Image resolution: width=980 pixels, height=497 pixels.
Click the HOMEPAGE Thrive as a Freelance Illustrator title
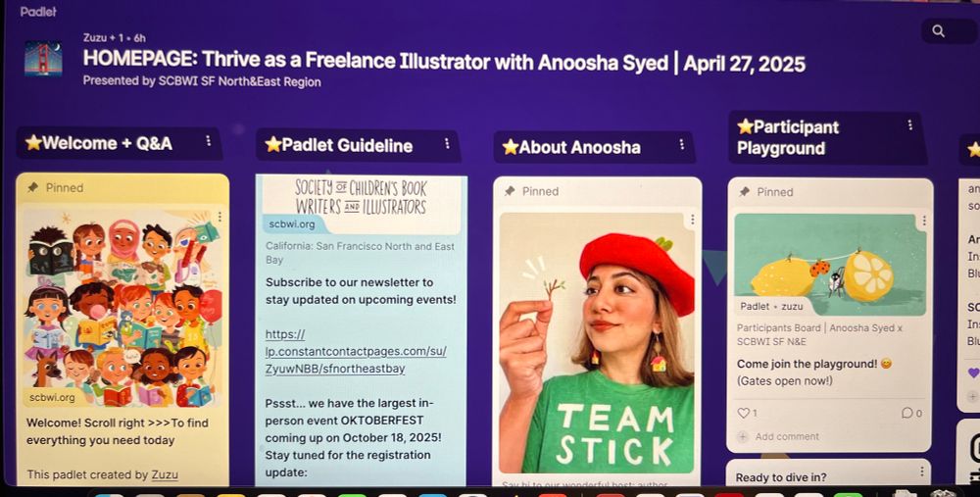444,62
